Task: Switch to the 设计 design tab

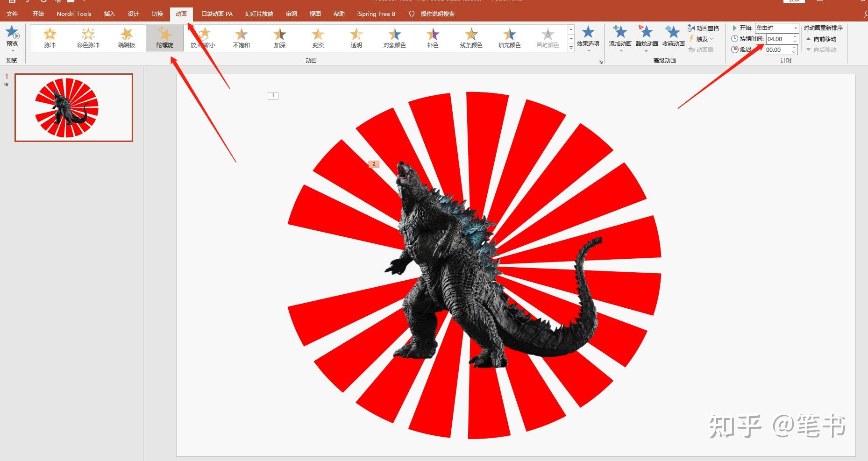Action: 134,14
